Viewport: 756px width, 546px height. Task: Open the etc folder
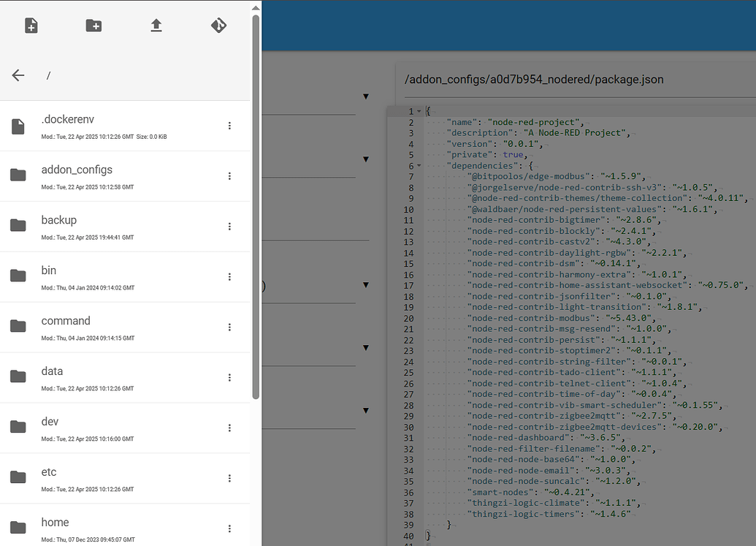point(125,479)
